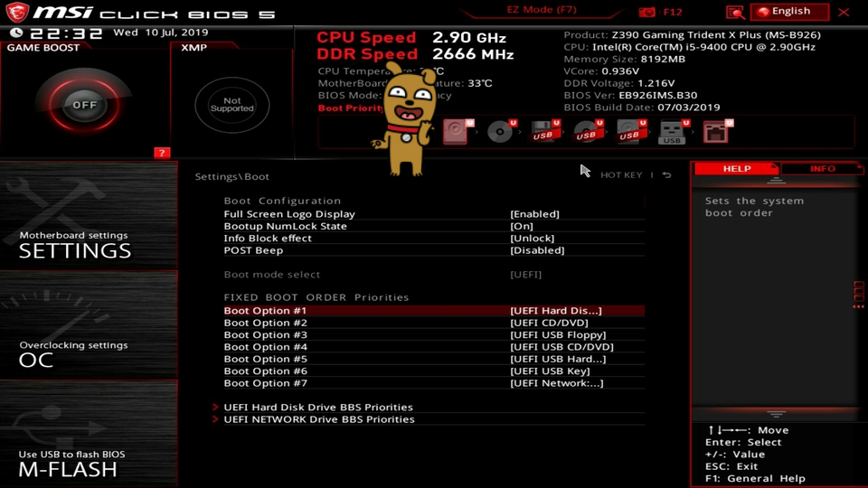
Task: Select the CD/DVD disc boot priority icon
Action: (x=501, y=132)
